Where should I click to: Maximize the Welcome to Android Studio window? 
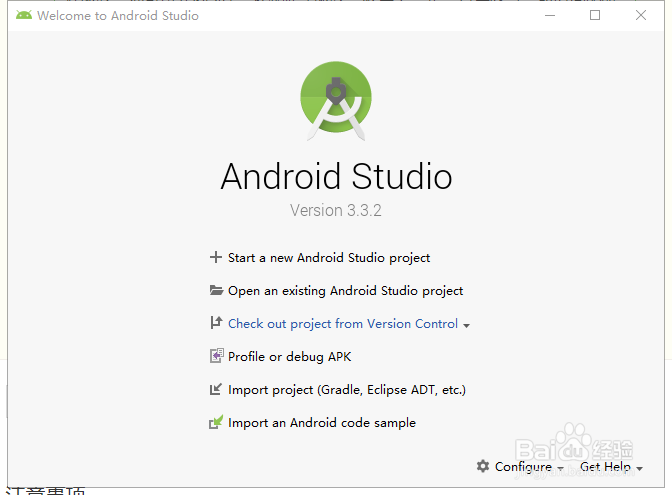tap(595, 15)
